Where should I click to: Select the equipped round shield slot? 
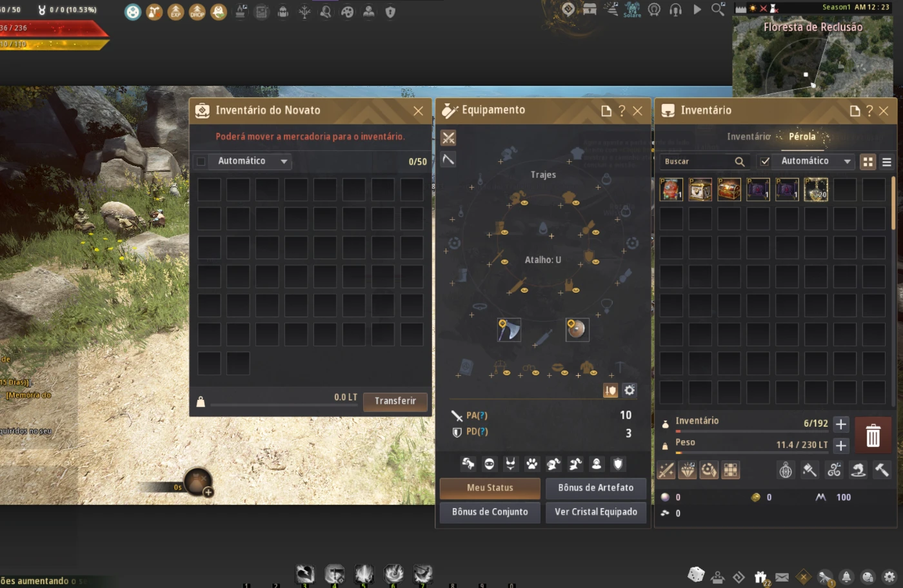577,329
